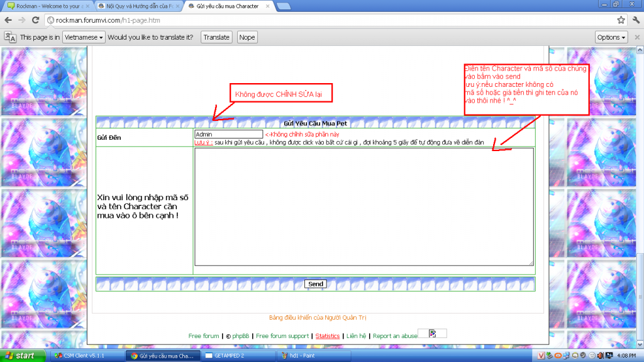
Task: Close the Nội Quy và Hướng dẫn tab
Action: [x=177, y=6]
